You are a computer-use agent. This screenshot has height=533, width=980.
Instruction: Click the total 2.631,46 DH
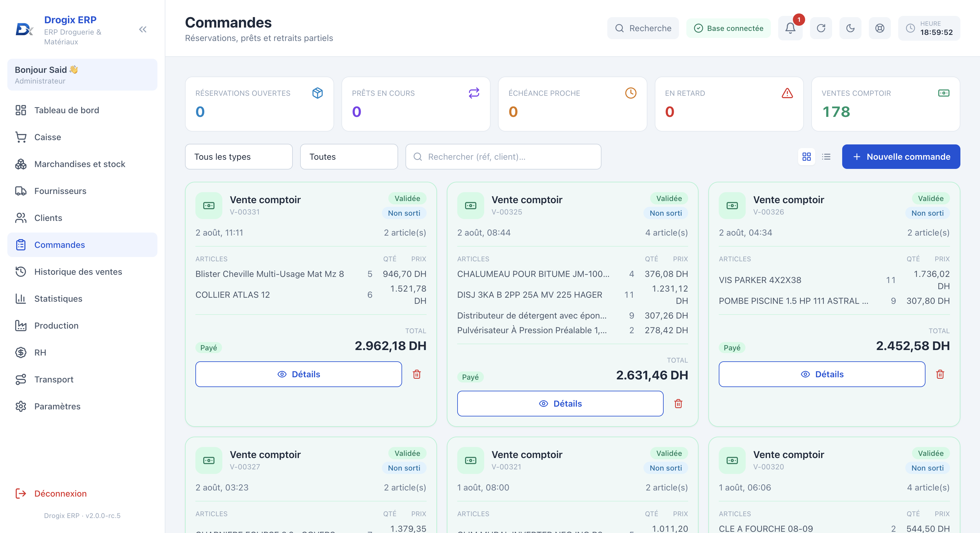pos(652,375)
